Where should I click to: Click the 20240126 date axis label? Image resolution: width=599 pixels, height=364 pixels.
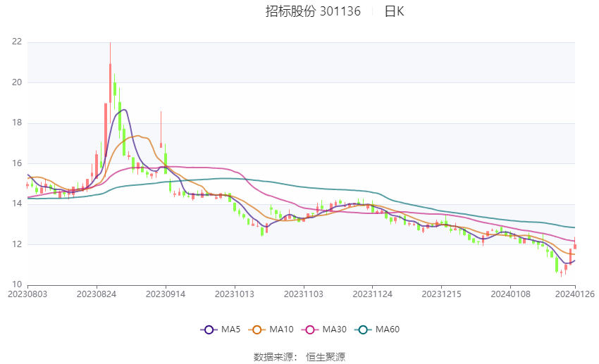point(575,294)
